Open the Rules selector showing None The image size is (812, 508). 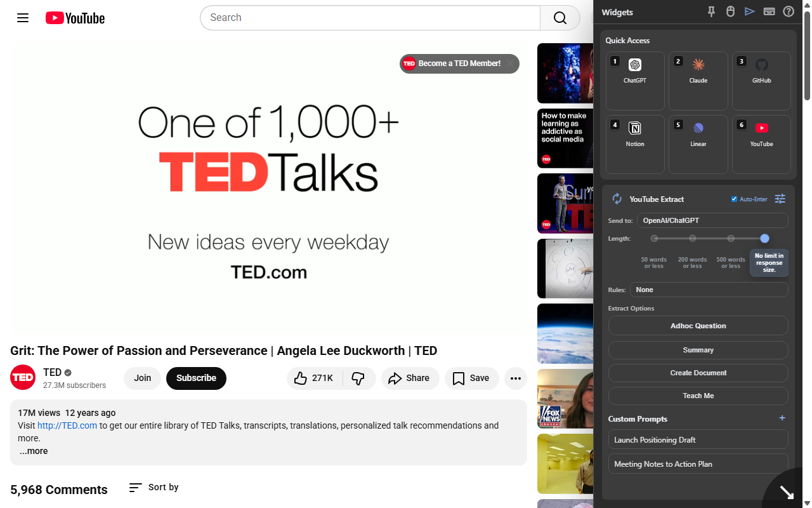(709, 290)
